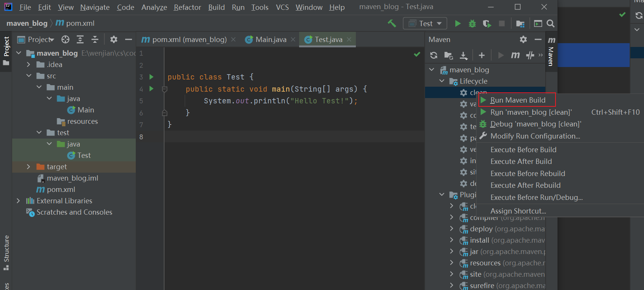Collapse All in the Project panel toolbar
The height and width of the screenshot is (290, 644).
(x=95, y=39)
